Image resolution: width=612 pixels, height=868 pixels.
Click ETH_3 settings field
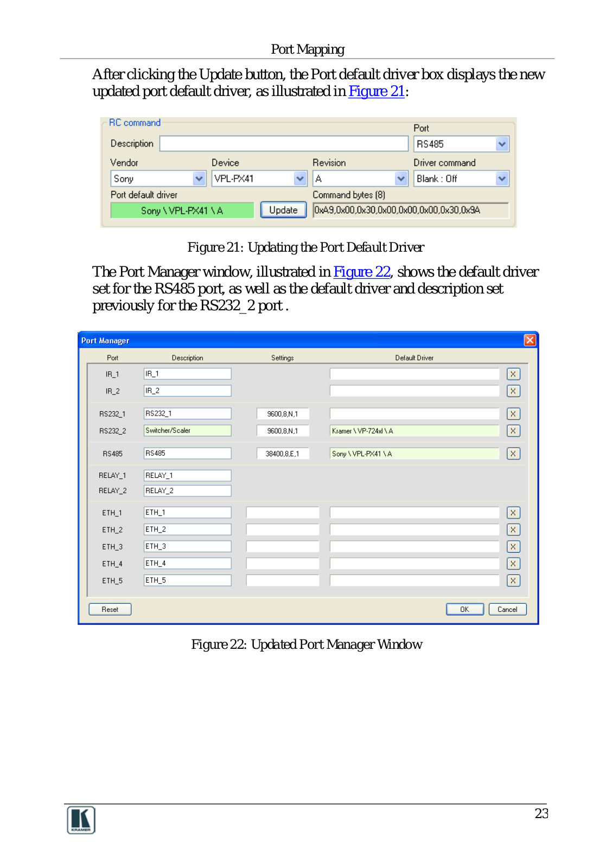coord(283,547)
